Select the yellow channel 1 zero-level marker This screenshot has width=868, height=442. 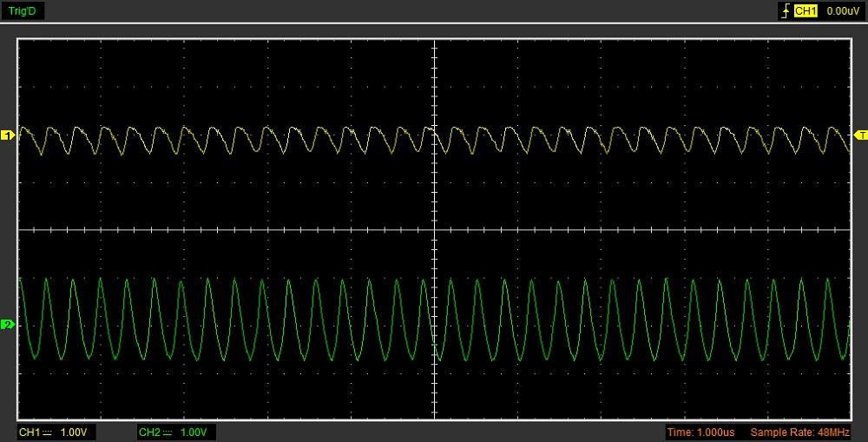click(x=8, y=135)
